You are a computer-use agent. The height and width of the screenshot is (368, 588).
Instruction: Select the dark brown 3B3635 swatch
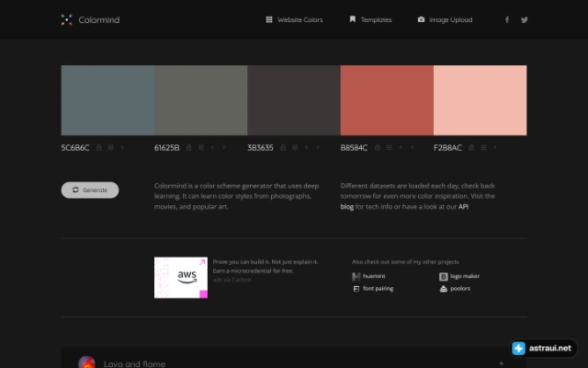coord(294,100)
